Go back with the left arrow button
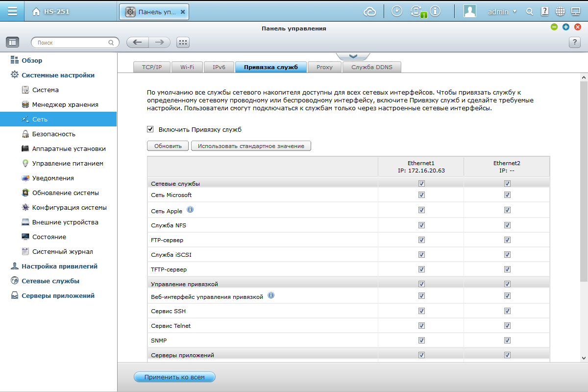Viewport: 588px width, 392px height. click(137, 43)
